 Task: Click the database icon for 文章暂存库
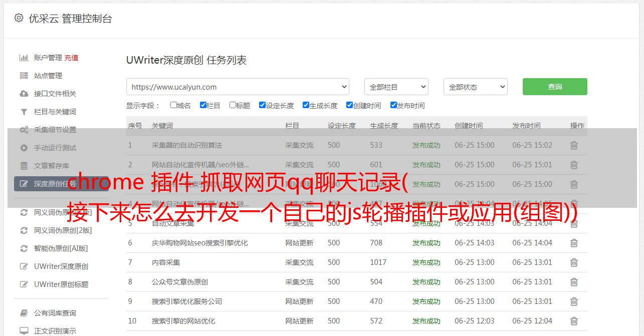click(x=24, y=166)
